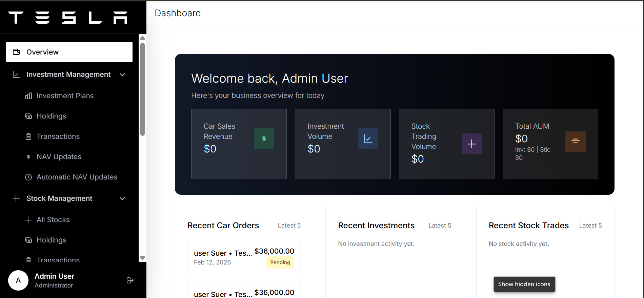644x298 pixels.
Task: Click $36,000.00 amount on the Pending order
Action: point(274,251)
